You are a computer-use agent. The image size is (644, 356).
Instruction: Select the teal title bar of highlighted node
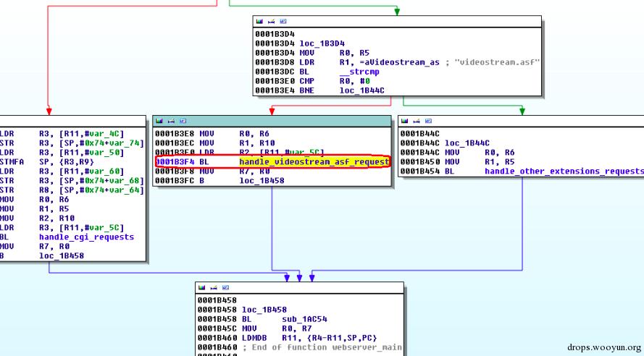pyautogui.click(x=272, y=121)
